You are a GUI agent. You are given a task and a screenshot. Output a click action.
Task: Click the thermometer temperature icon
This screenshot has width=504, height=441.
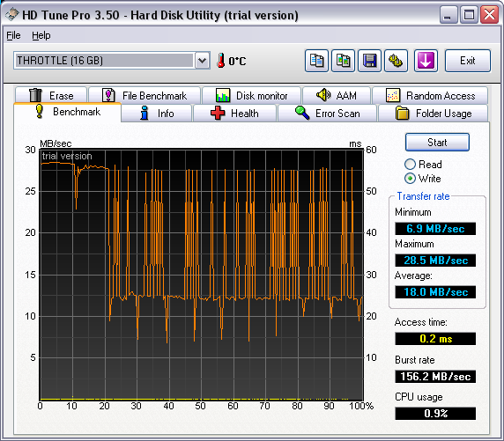coord(220,61)
